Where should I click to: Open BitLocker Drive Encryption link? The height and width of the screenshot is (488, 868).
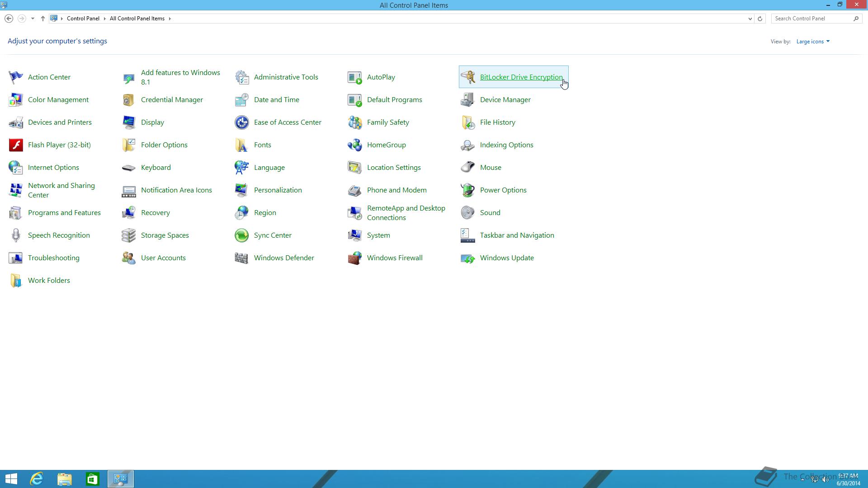[521, 77]
